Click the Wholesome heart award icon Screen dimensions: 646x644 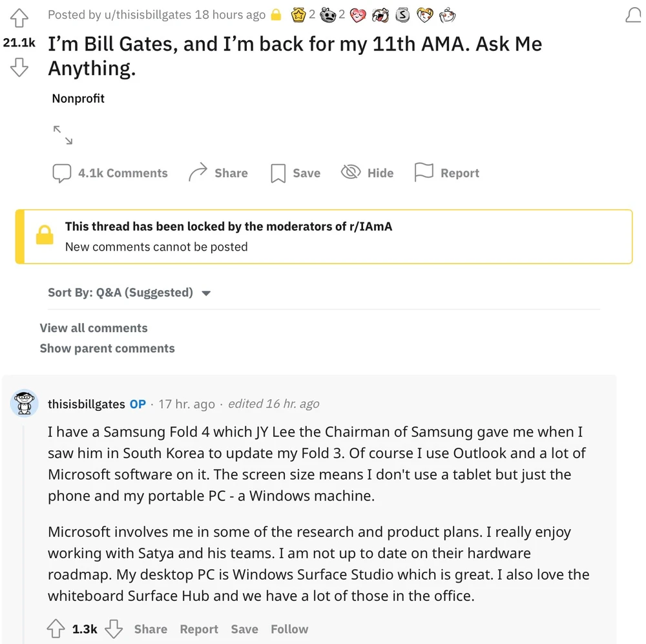359,14
